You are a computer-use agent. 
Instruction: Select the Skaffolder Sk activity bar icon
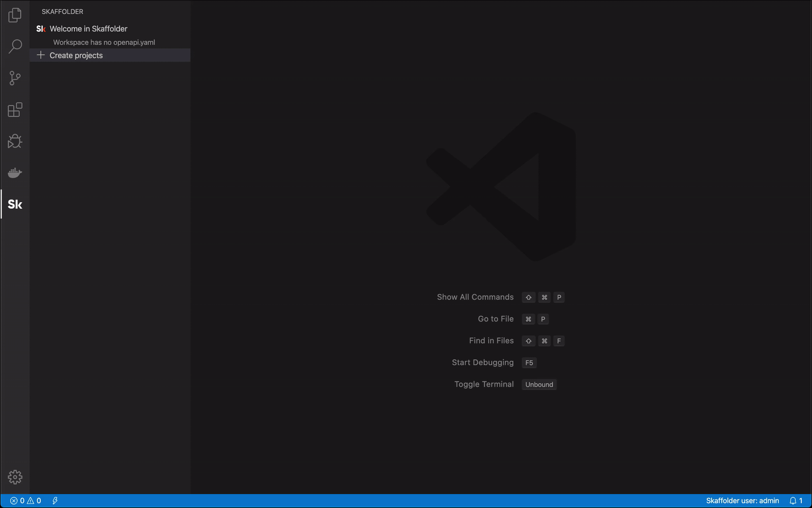point(15,204)
